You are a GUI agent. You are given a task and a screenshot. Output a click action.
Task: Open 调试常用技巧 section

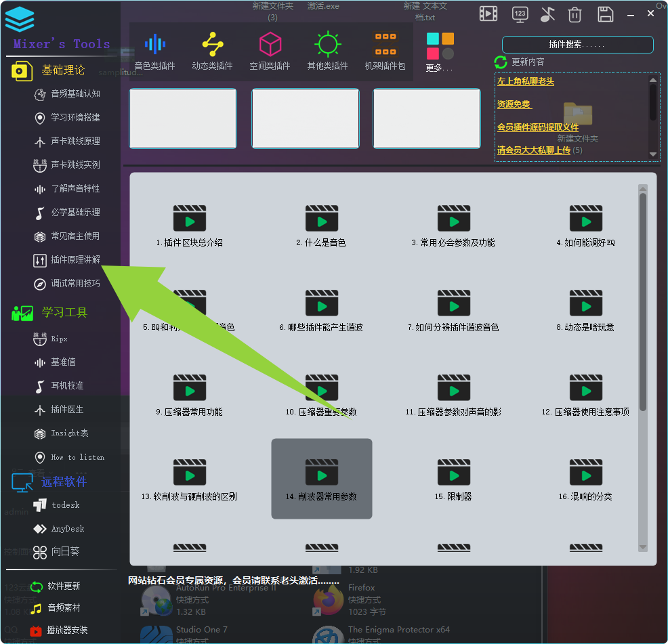pyautogui.click(x=67, y=284)
